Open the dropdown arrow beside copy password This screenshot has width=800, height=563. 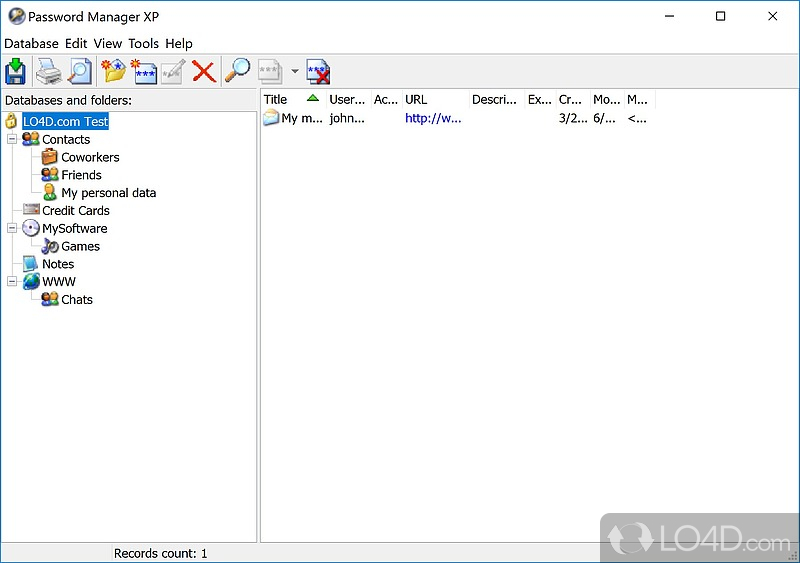coord(295,72)
